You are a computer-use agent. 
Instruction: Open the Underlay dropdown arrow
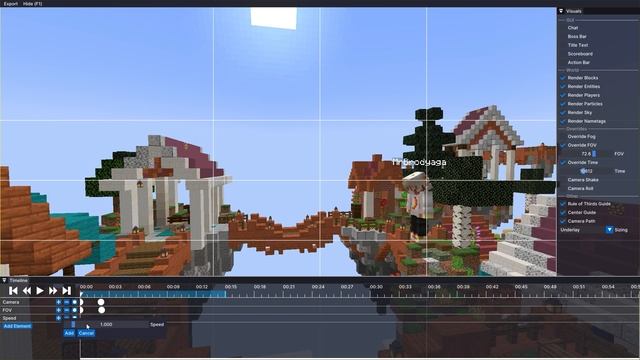point(609,230)
